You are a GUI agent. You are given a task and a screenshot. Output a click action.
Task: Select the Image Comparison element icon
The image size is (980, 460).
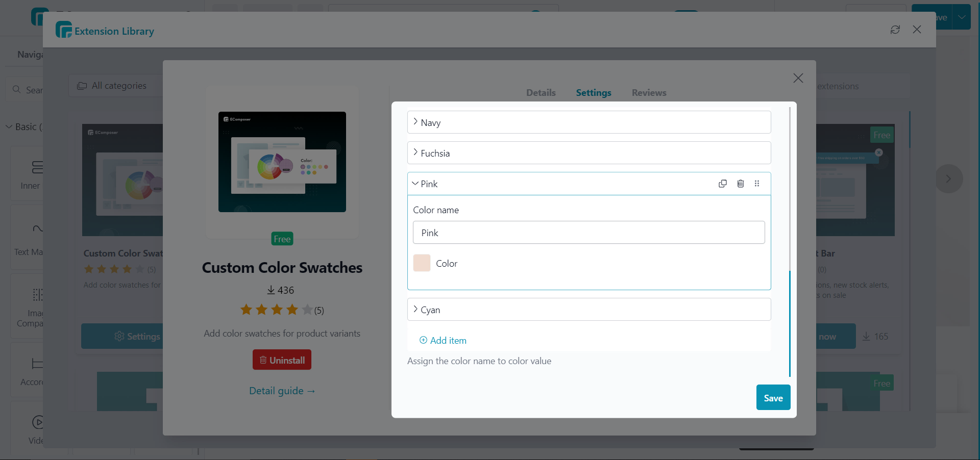[x=37, y=294]
